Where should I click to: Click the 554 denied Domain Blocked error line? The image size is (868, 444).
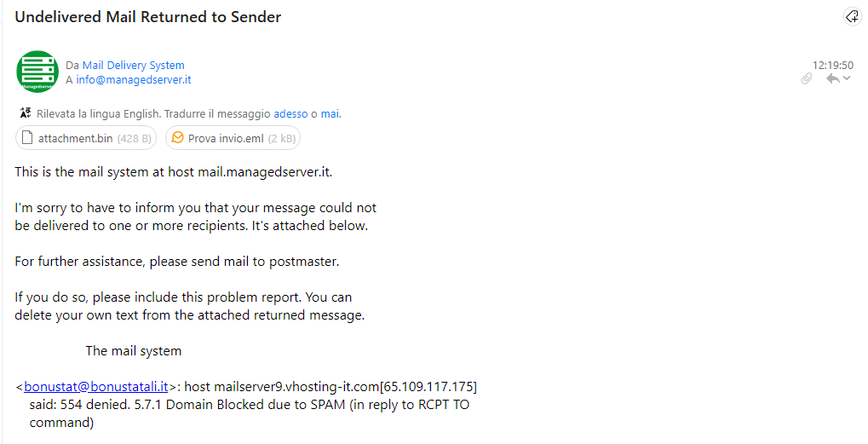249,405
